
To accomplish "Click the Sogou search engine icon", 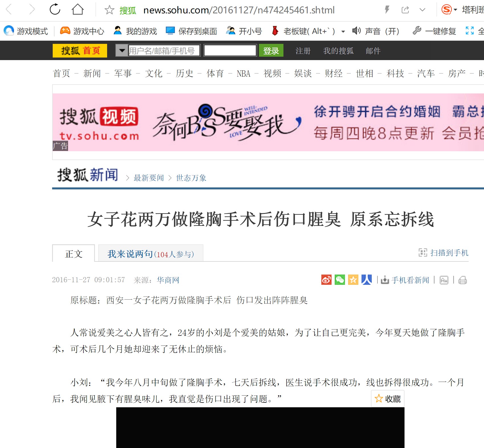I will pos(446,10).
